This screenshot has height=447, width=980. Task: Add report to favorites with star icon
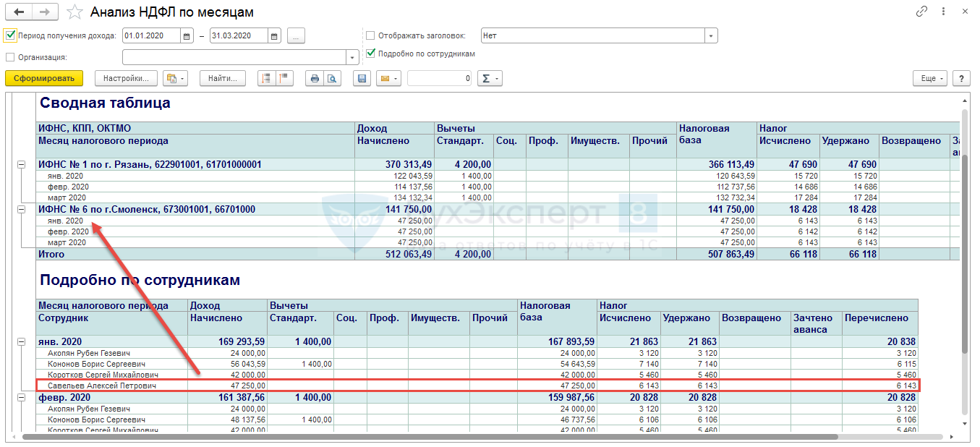pyautogui.click(x=74, y=12)
